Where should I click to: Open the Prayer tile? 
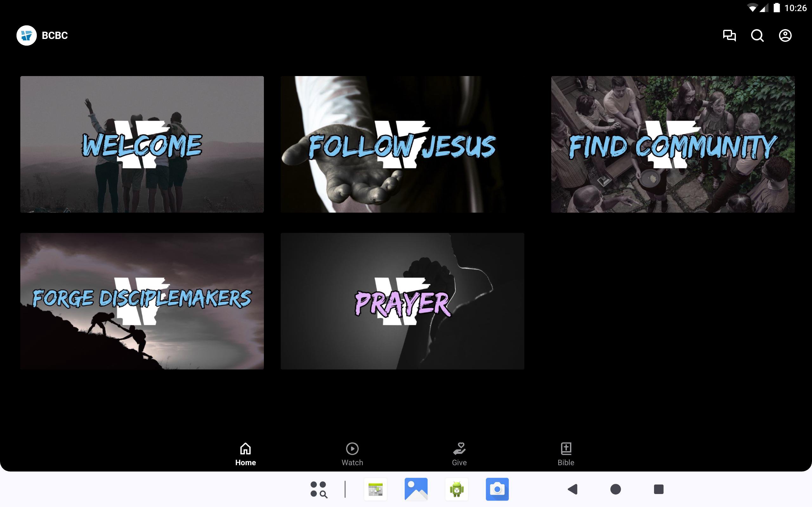(402, 301)
